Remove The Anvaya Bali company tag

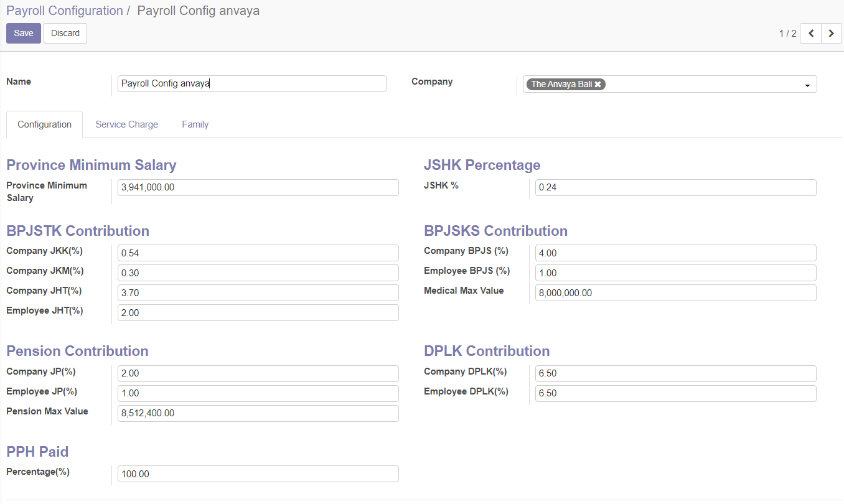598,84
